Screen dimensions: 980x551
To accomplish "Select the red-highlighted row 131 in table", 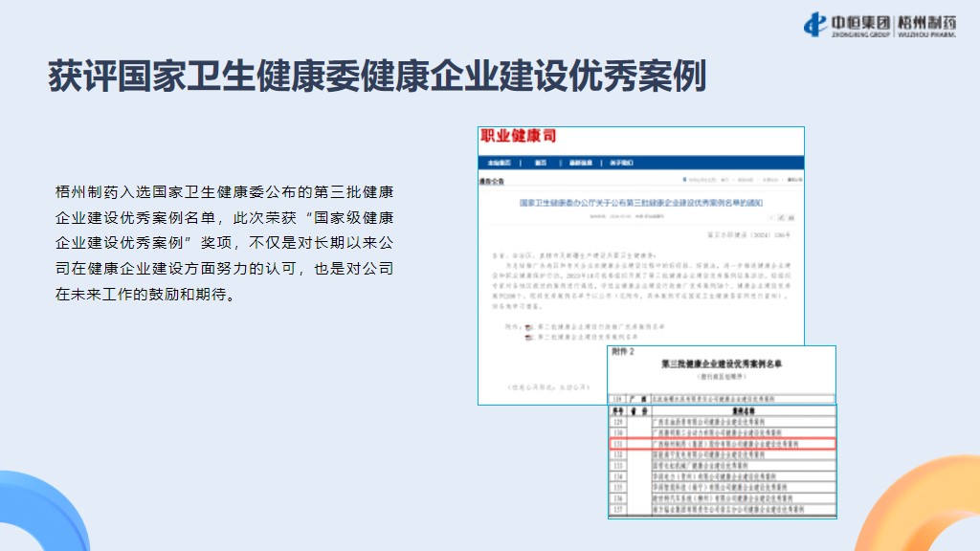I will [722, 445].
